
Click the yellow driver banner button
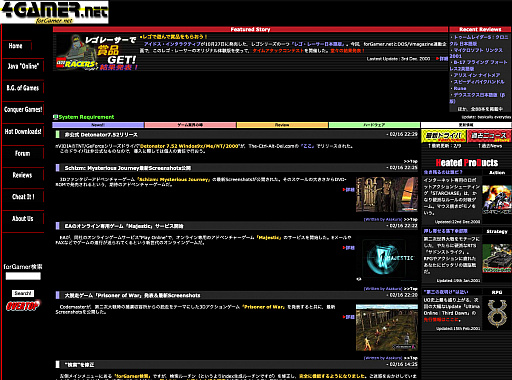pos(444,136)
